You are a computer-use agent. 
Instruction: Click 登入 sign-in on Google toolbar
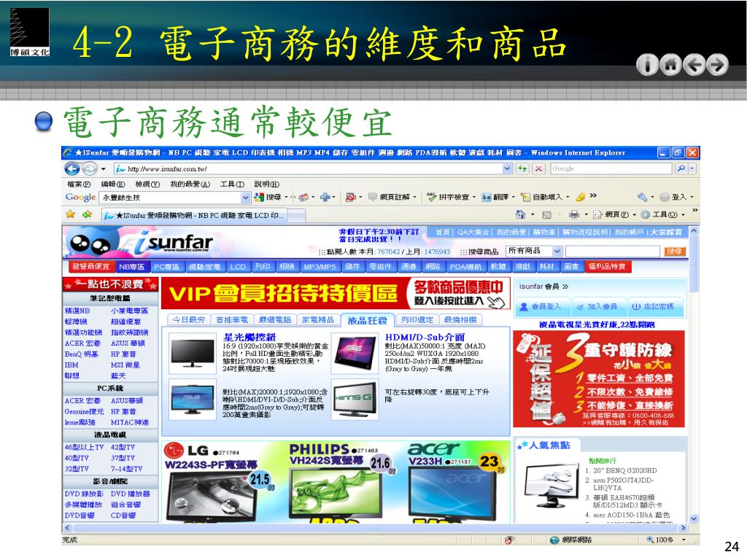[x=673, y=197]
